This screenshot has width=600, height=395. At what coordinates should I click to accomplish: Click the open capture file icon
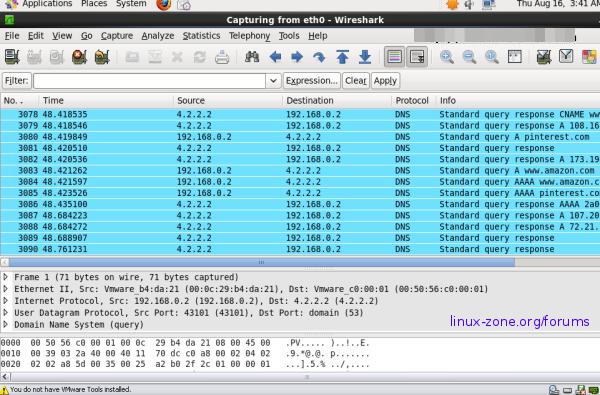pos(132,57)
